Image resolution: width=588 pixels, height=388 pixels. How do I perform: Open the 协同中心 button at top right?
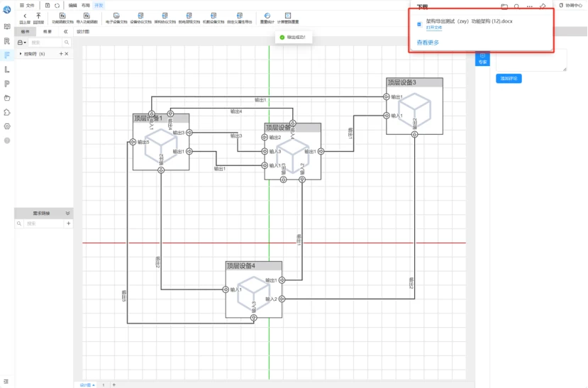pos(571,5)
